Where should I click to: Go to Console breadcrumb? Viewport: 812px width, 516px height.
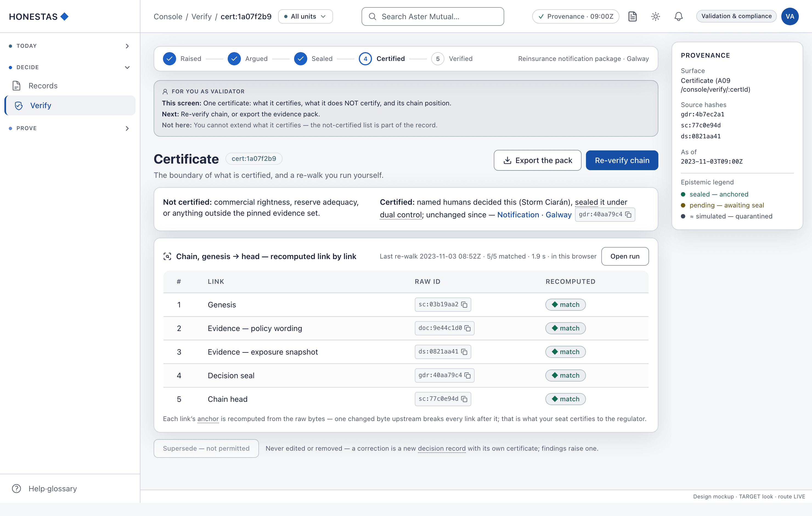pos(168,16)
